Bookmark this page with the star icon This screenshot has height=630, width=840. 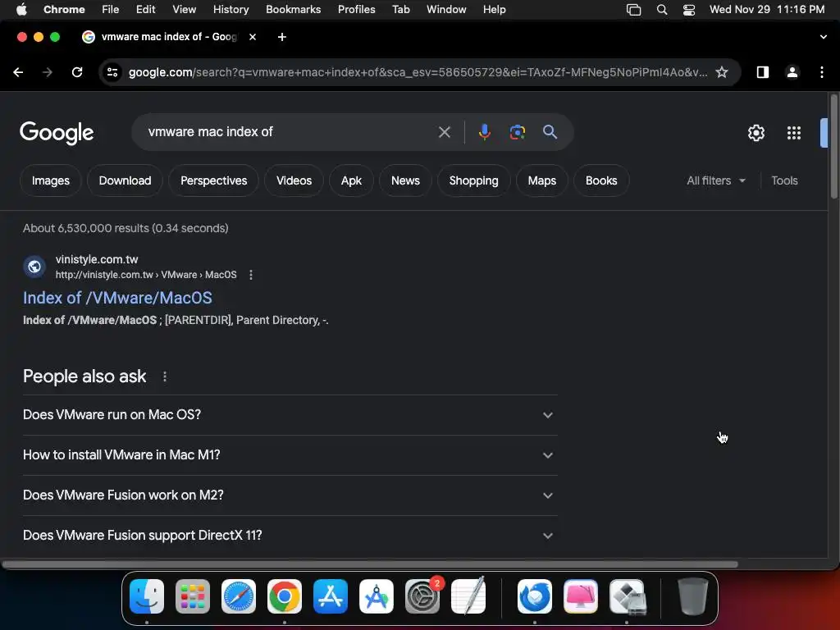[722, 72]
